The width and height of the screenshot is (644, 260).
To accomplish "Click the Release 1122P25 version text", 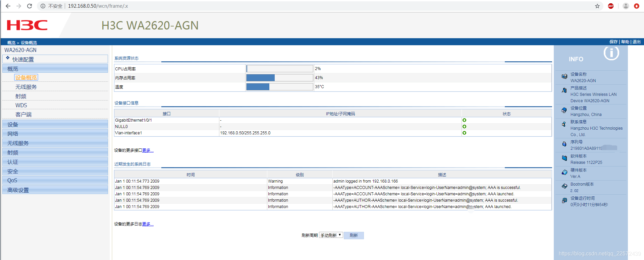I will (x=586, y=162).
